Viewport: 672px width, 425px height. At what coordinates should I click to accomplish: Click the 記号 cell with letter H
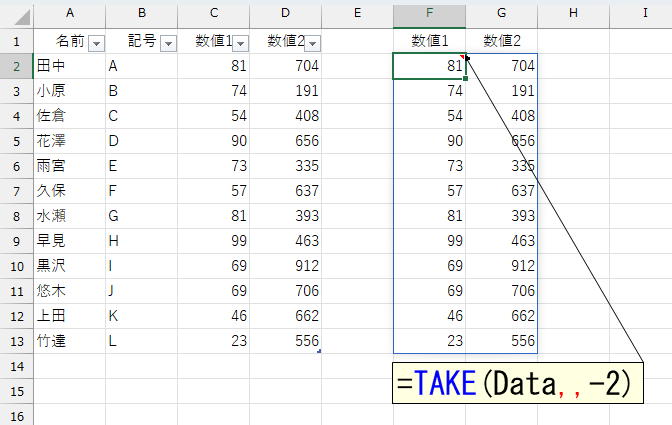coord(142,241)
